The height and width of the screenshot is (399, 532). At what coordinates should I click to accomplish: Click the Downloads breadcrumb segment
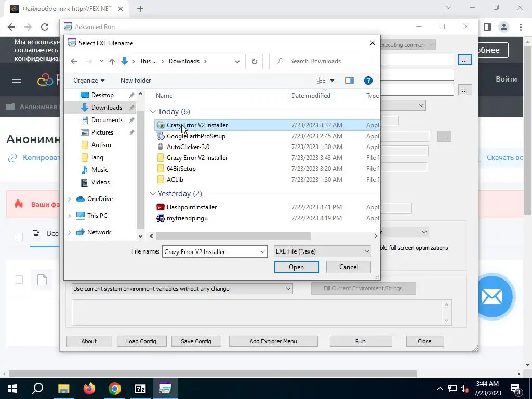184,61
